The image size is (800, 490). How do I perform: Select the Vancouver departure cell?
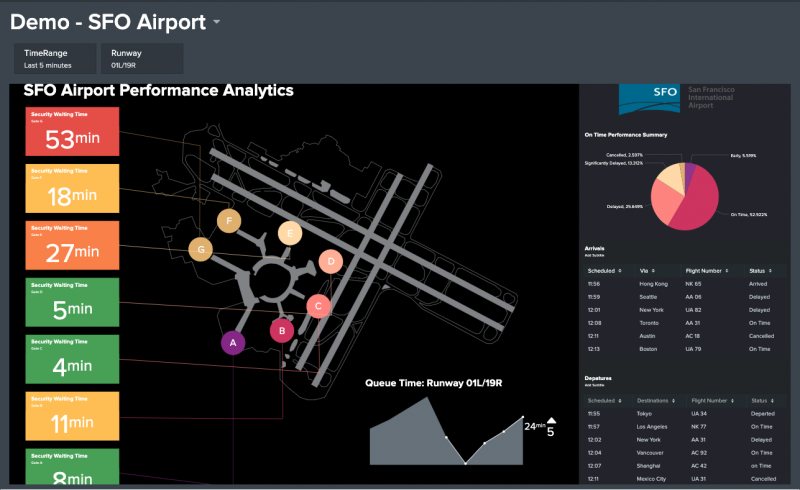[650, 453]
